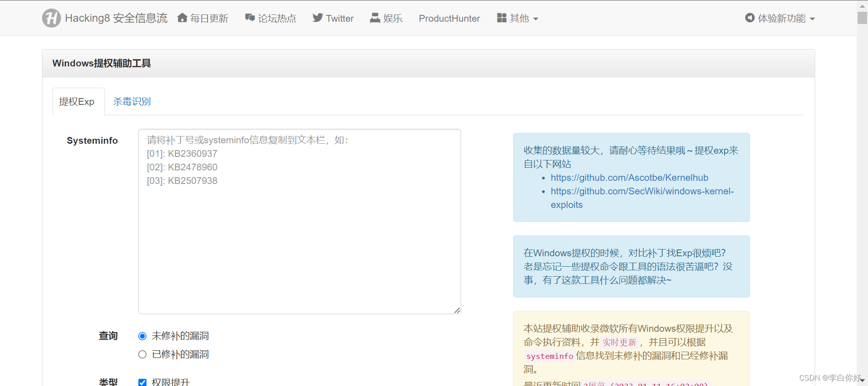Click the icon beside 娱乐
The image size is (868, 386).
click(375, 18)
